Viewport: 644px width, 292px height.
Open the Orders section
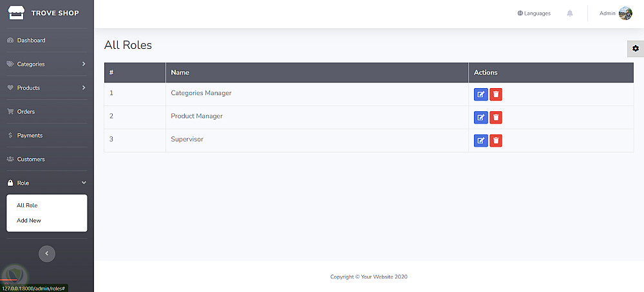pyautogui.click(x=26, y=112)
